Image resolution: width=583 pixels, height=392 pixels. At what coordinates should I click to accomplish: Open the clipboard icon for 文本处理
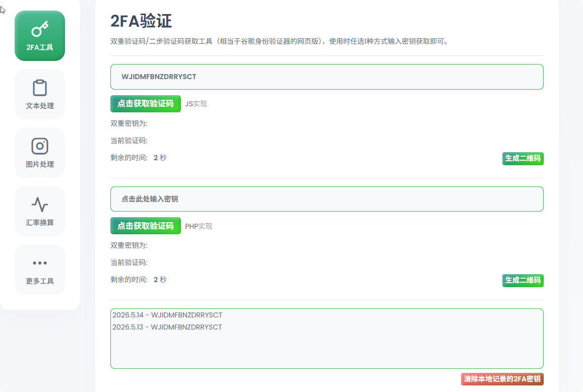pos(40,88)
